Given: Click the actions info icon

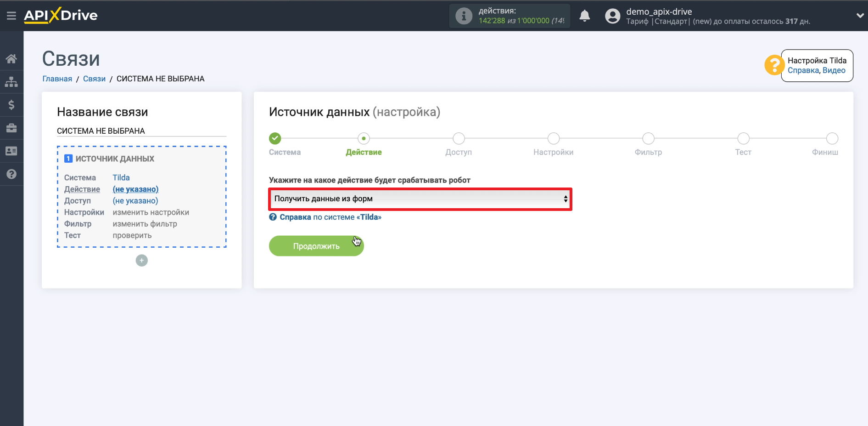Looking at the screenshot, I should click(464, 16).
